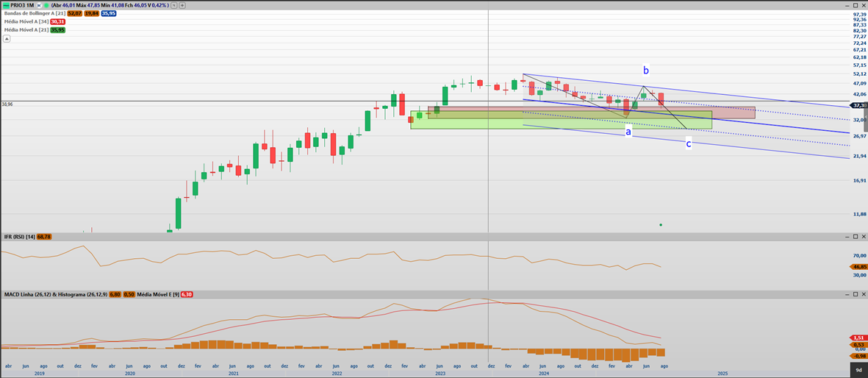Select the wave label 'b' on chart
Viewport: 868px width, 378px height.
click(x=646, y=71)
